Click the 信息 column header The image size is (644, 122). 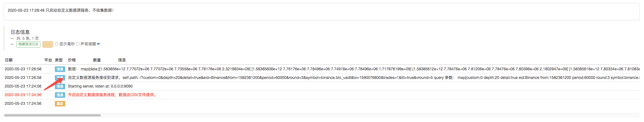(x=122, y=60)
